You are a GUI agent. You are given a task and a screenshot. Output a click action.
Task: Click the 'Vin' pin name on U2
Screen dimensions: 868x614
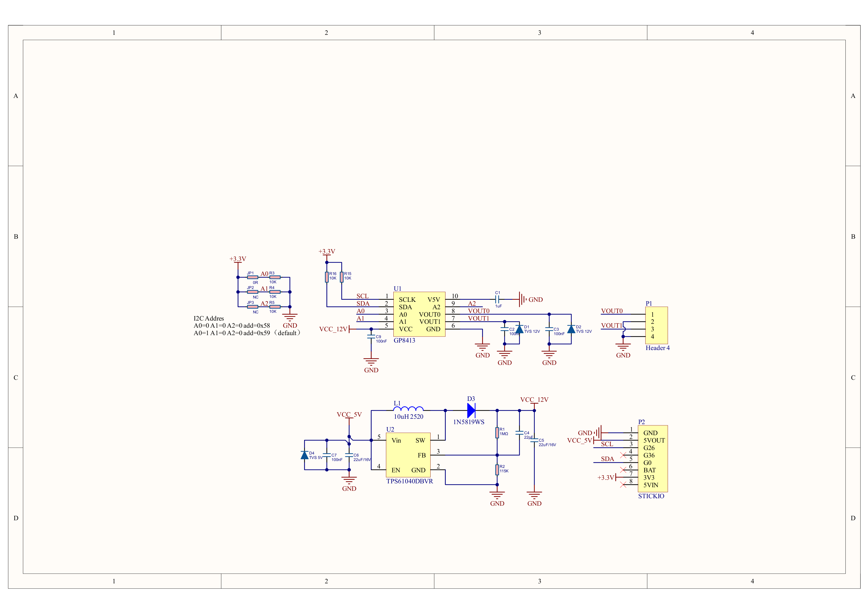(x=396, y=440)
